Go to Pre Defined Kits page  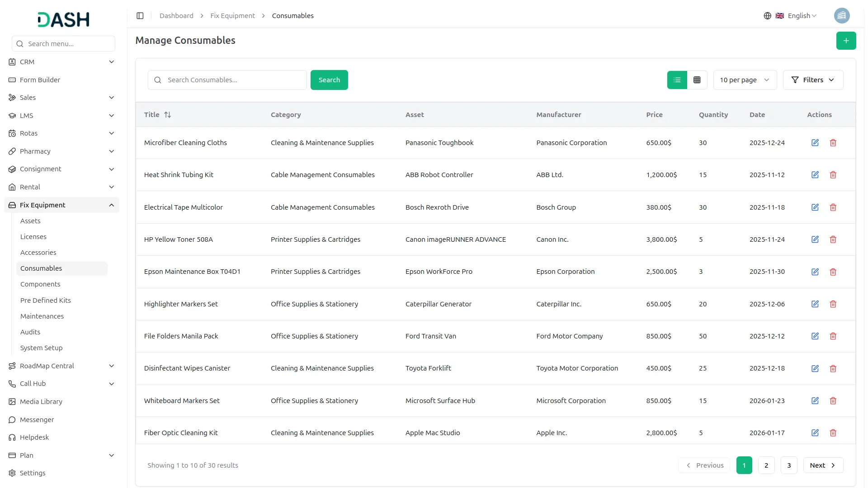[46, 300]
